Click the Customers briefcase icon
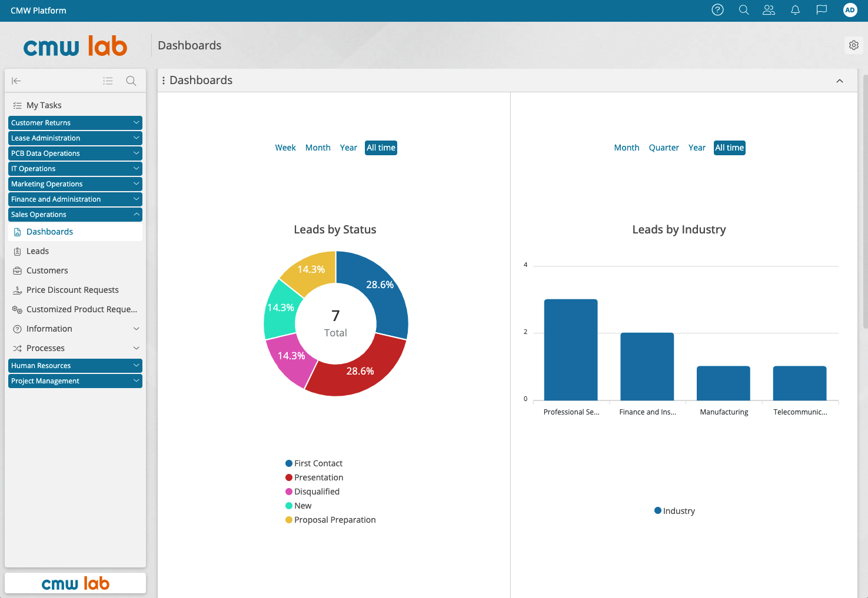 click(x=17, y=271)
